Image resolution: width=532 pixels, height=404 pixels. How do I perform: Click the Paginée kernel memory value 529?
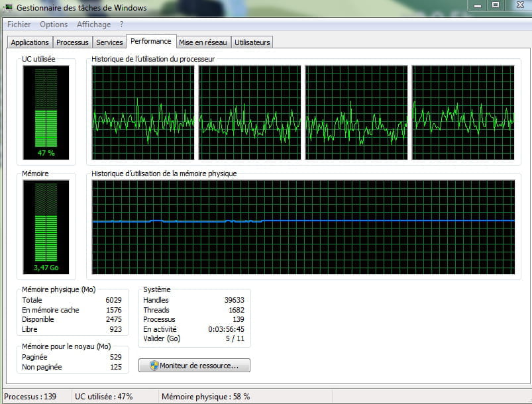(x=116, y=357)
